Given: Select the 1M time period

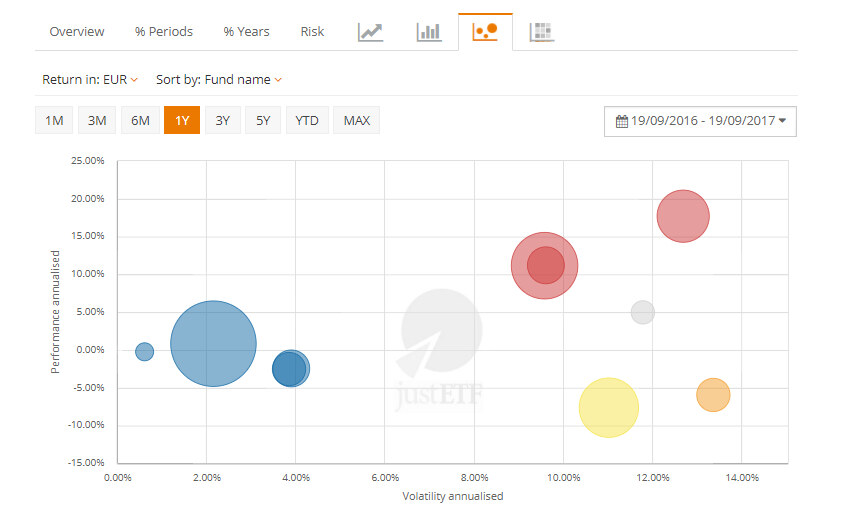Looking at the screenshot, I should point(54,121).
